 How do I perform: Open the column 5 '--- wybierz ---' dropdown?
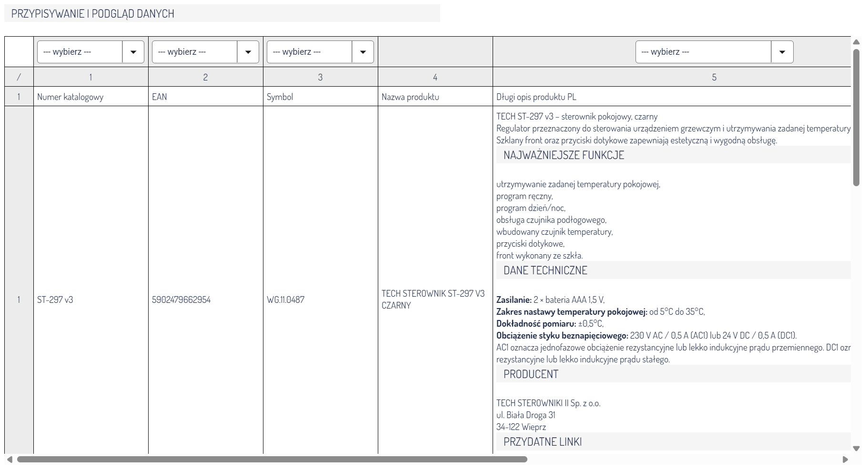point(714,52)
